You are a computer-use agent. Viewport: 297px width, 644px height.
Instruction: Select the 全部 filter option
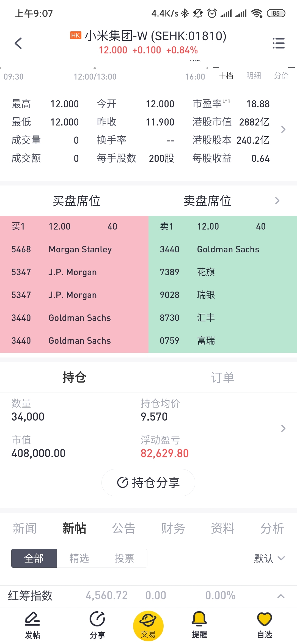coord(34,558)
